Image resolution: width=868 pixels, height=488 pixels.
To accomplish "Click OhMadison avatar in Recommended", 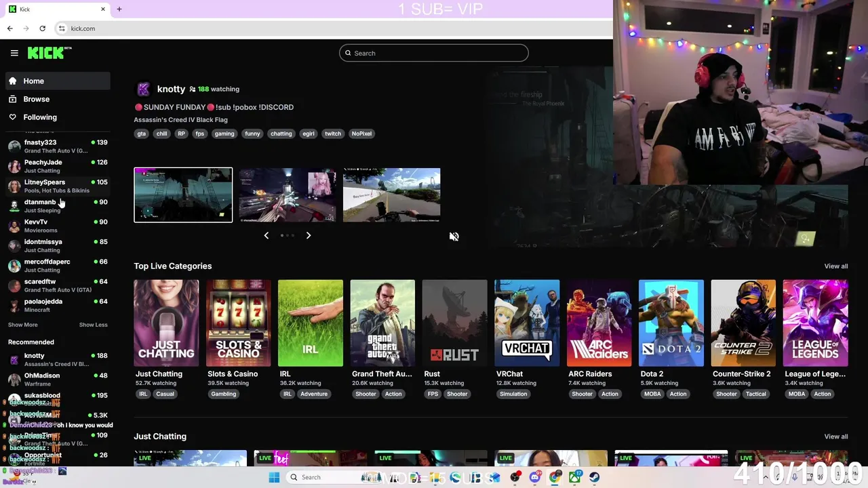I will coord(14,380).
